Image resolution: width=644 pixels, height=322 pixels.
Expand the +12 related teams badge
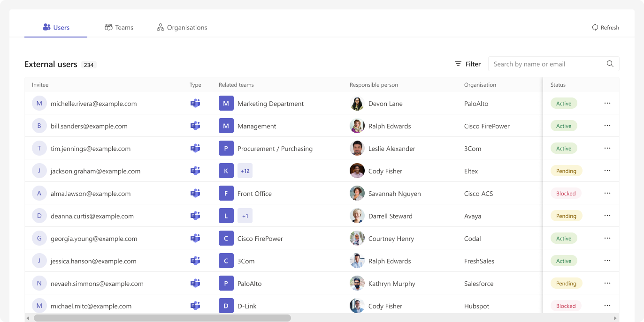[245, 171]
